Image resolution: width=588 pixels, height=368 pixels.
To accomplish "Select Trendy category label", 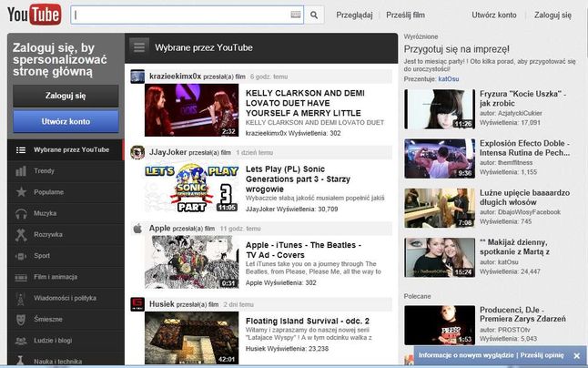I will 44,170.
